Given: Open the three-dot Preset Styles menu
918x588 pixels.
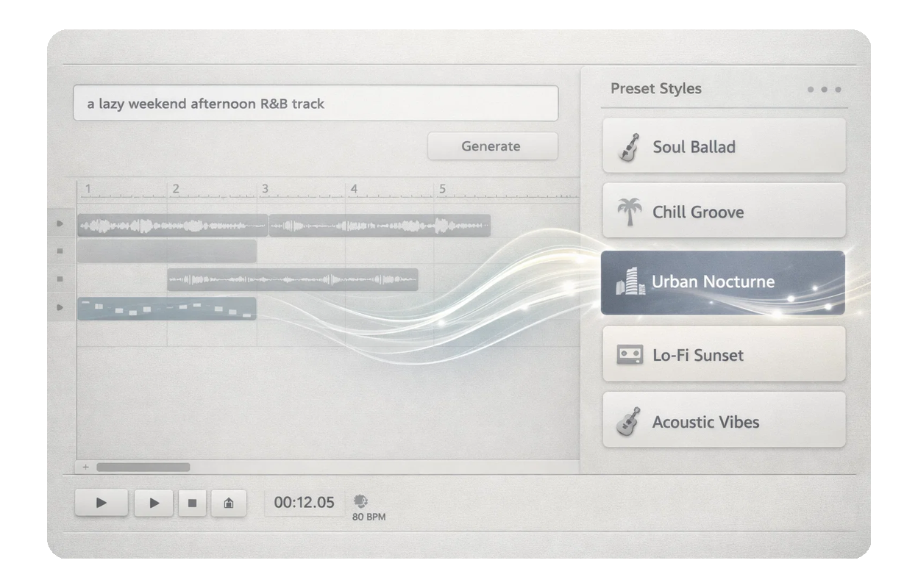Looking at the screenshot, I should 824,90.
